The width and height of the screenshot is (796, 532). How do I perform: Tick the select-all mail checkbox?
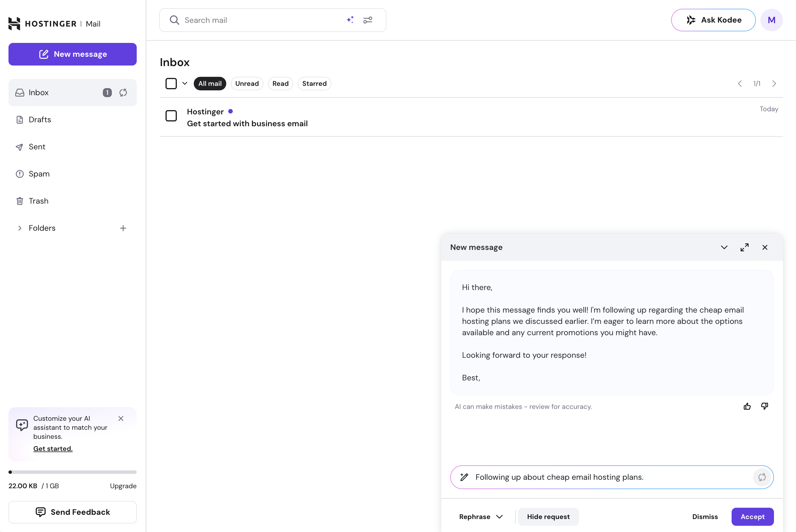[x=171, y=84]
